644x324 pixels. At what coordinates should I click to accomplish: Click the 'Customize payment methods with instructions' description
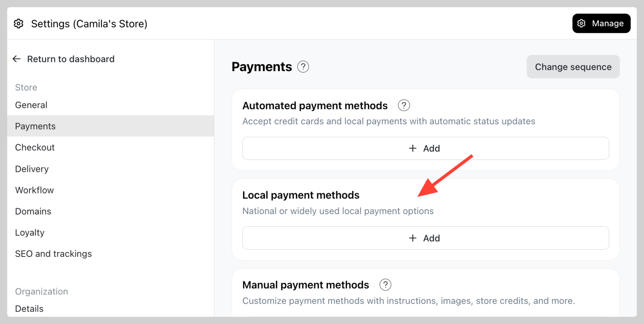click(409, 301)
